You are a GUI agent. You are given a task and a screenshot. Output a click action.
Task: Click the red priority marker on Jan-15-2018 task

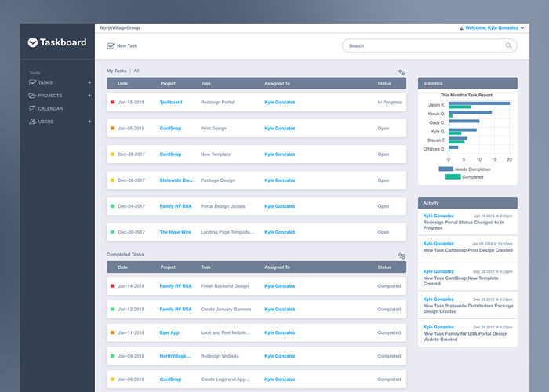(x=112, y=102)
